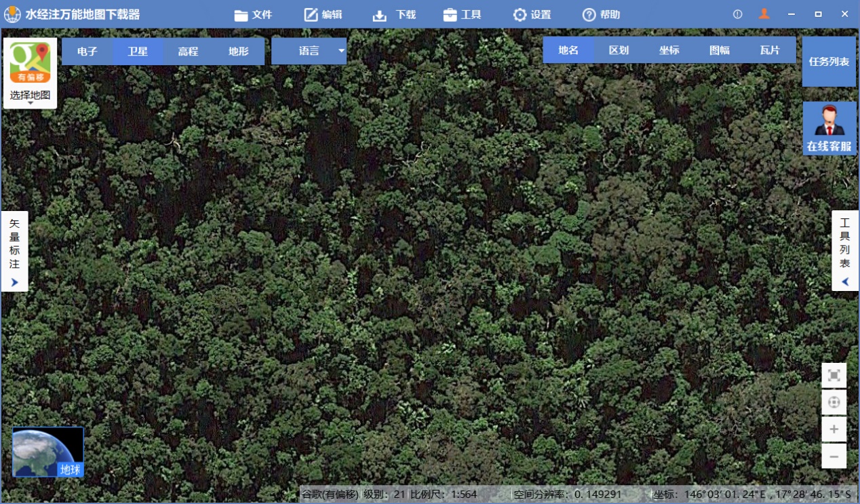The width and height of the screenshot is (860, 504).
Task: Open the 文件 file menu
Action: pyautogui.click(x=253, y=14)
